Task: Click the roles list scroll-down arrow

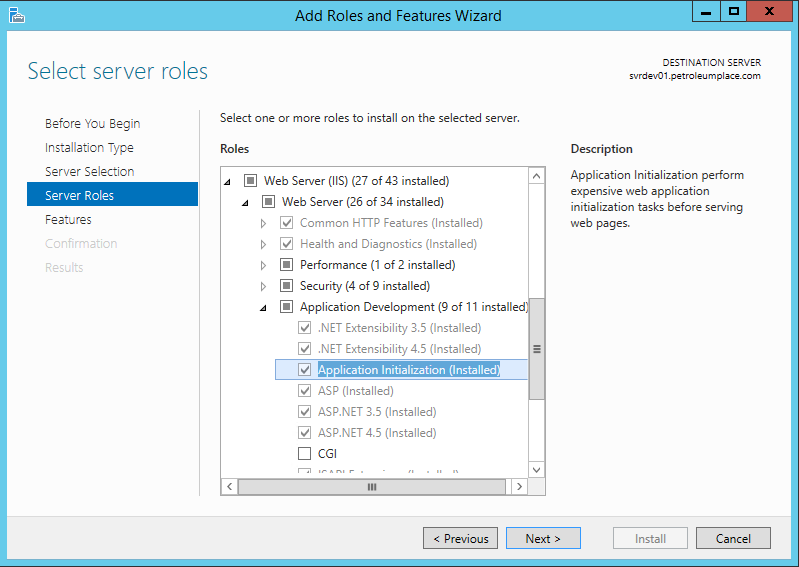Action: 537,468
